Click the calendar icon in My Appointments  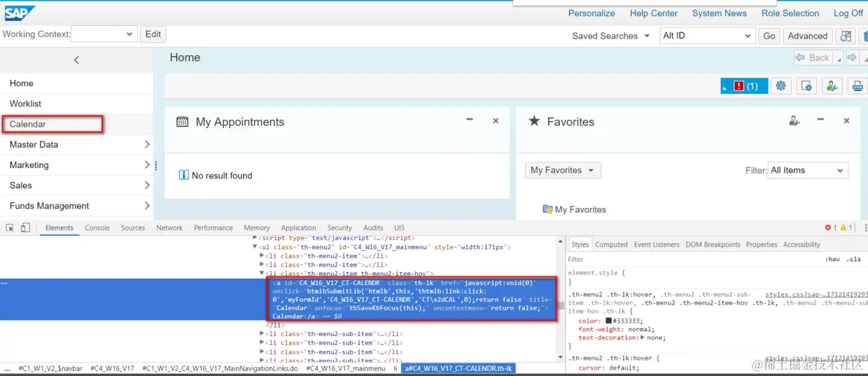click(182, 122)
